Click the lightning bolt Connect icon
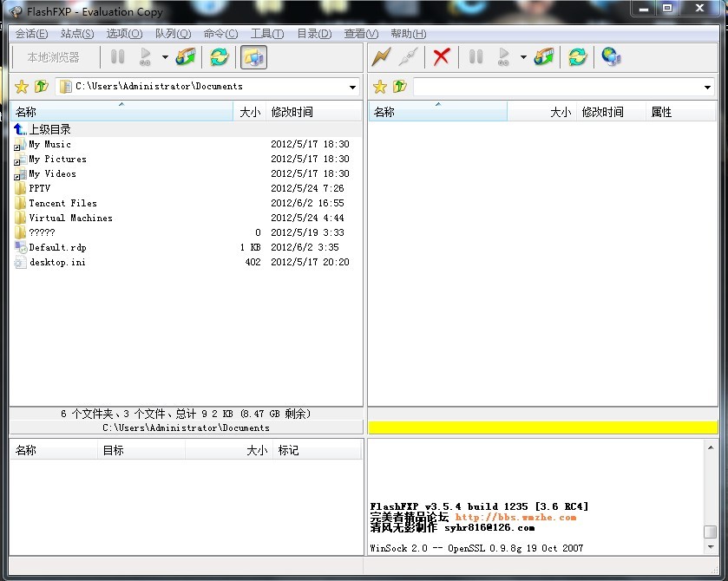The width and height of the screenshot is (728, 581). 381,57
